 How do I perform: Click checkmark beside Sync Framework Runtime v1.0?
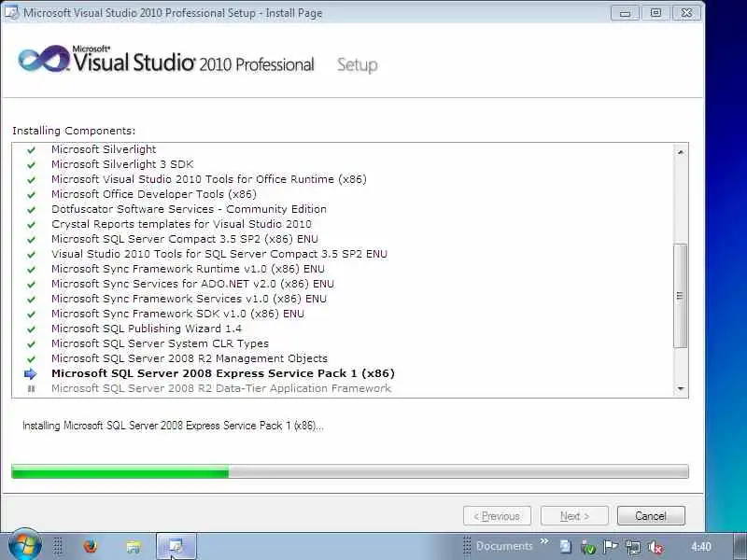(x=32, y=270)
